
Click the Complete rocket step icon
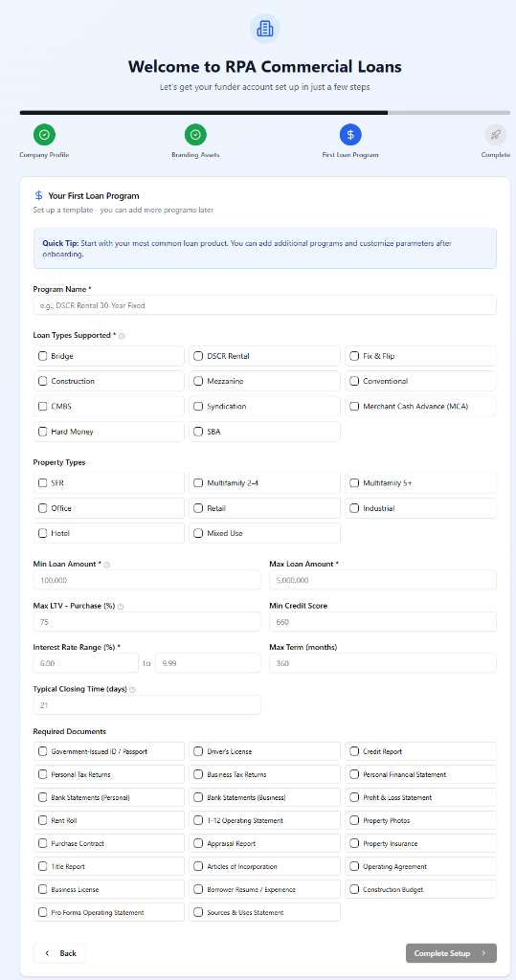(495, 134)
